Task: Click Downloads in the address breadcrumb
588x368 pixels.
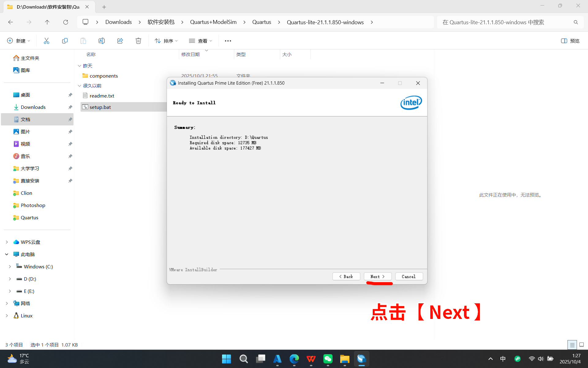Action: (119, 22)
